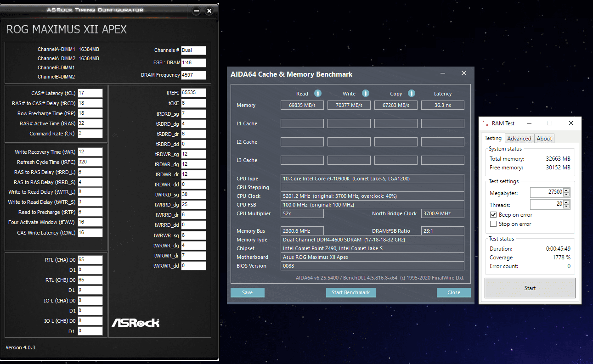Click the CPU Multiplier value 52x
The image size is (593, 364).
302,214
